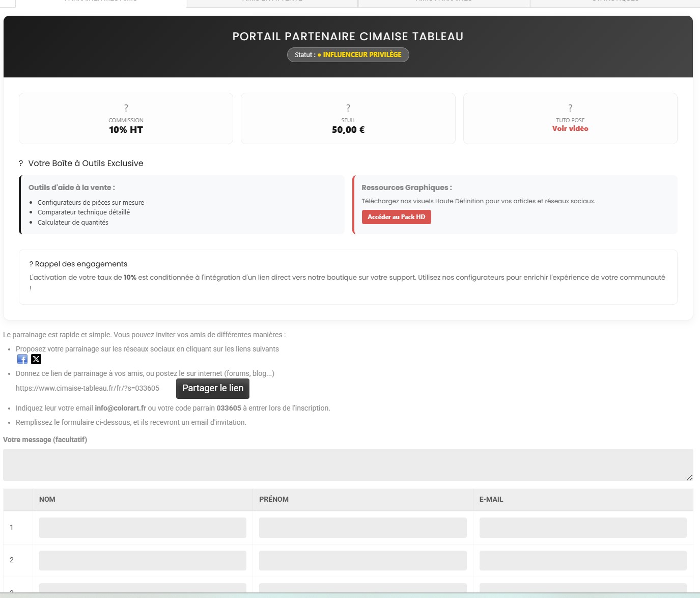Open the SEUIL help question mark

pyautogui.click(x=348, y=107)
